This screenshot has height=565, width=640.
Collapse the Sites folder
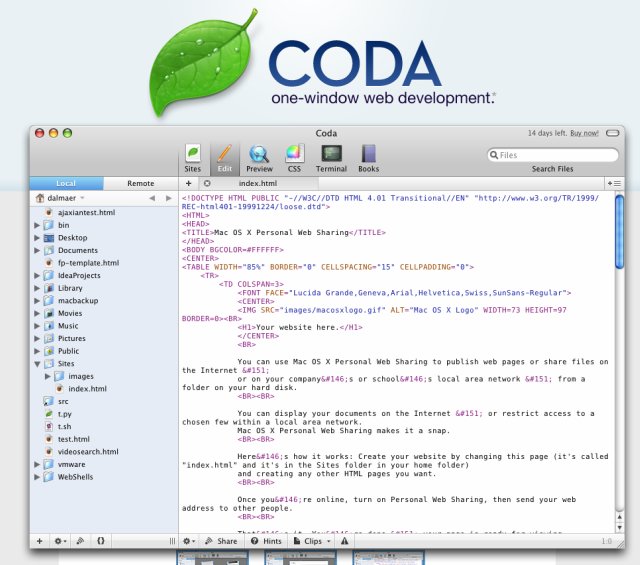[37, 364]
